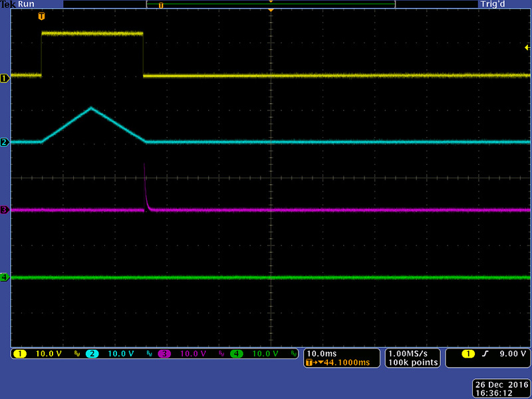Click the channel 3 magenta ground marker
This screenshot has width=532, height=399.
(x=5, y=210)
